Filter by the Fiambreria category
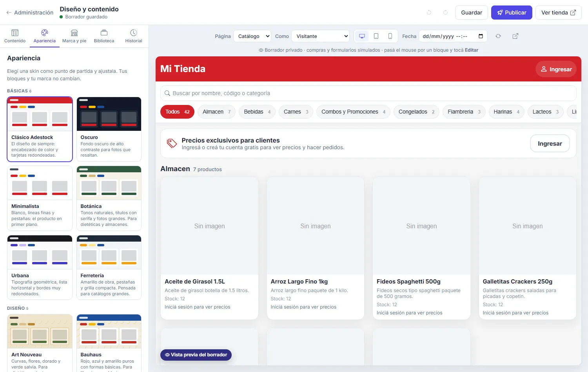The image size is (588, 372). 464,112
